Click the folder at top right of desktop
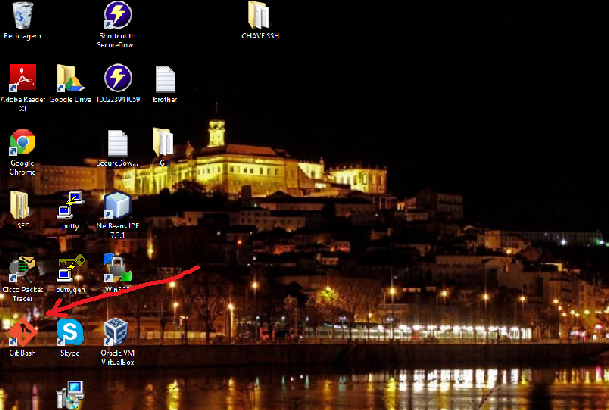The height and width of the screenshot is (410, 609). point(259,16)
